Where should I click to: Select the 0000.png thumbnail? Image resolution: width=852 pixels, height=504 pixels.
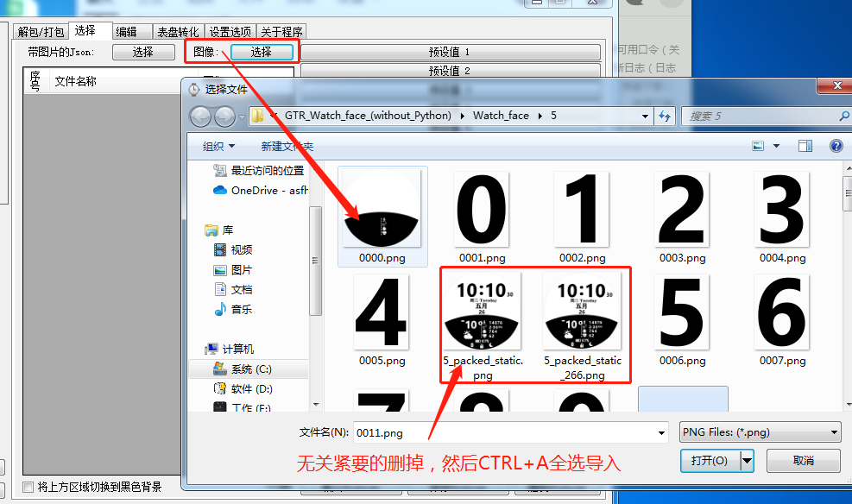(382, 216)
